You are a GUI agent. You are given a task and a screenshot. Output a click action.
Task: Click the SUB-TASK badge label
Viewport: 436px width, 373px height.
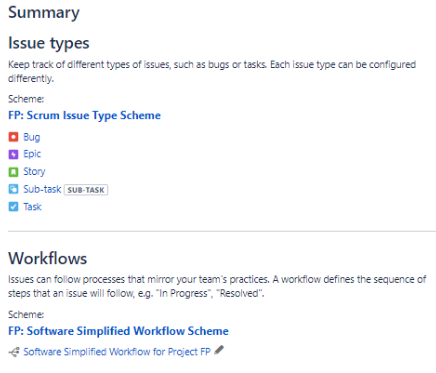click(x=86, y=190)
